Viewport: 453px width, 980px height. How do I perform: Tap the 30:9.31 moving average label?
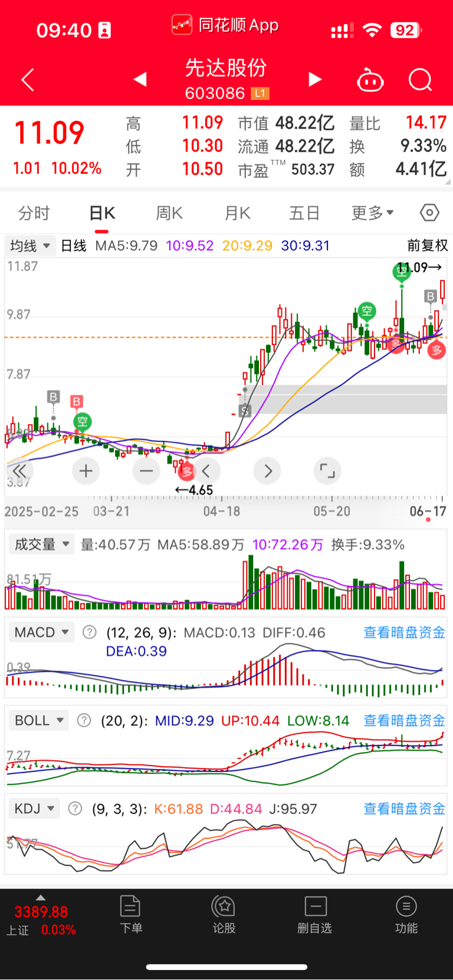[x=306, y=246]
